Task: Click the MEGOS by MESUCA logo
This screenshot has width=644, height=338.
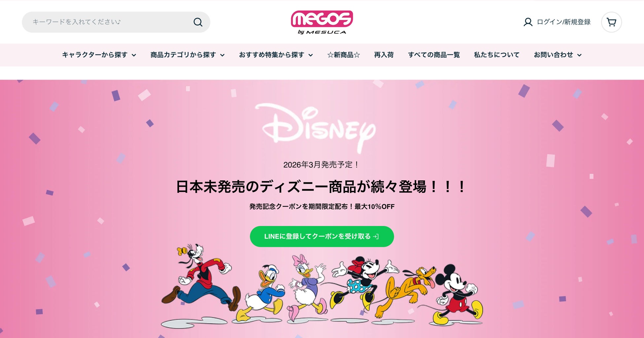Action: pyautogui.click(x=322, y=22)
